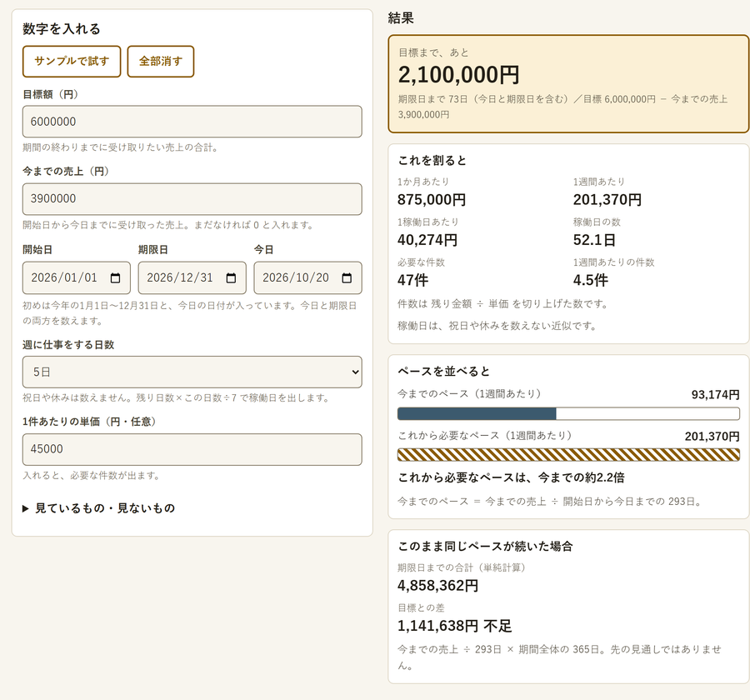Click the 結果 heading
Viewport: 750px width, 700px height.
[401, 18]
